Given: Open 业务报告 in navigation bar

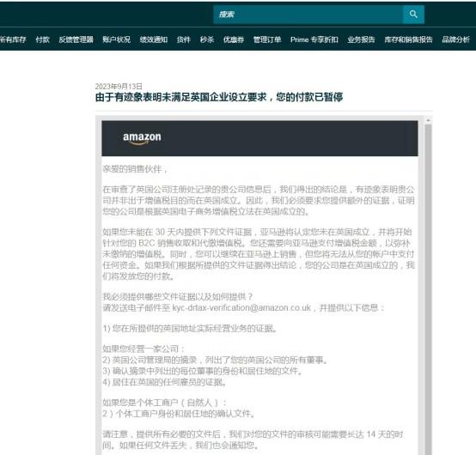Looking at the screenshot, I should pyautogui.click(x=361, y=39).
